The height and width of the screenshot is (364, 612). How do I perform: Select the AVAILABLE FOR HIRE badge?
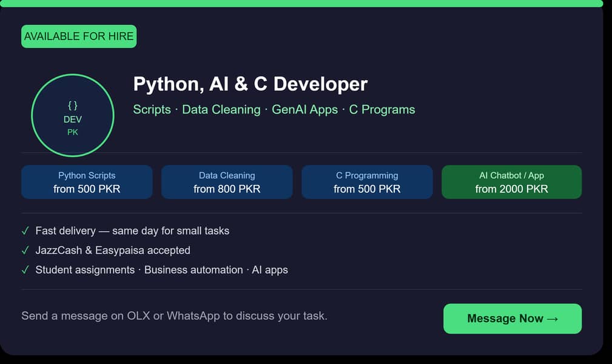tap(79, 36)
